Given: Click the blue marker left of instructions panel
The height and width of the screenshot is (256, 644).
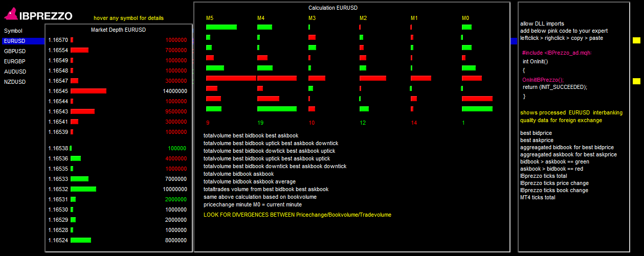Looking at the screenshot, I should [x=514, y=41].
